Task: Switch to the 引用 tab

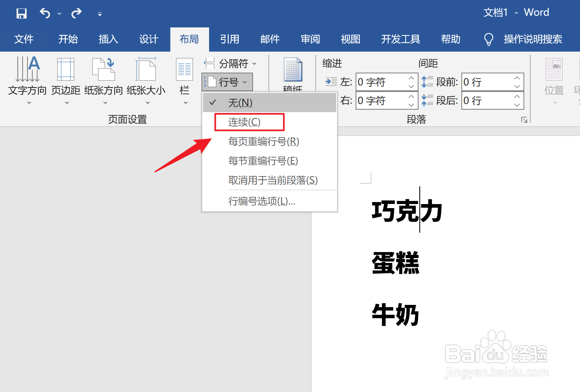Action: [x=230, y=39]
